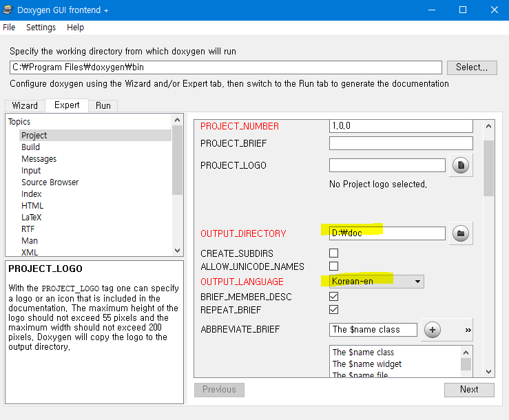The width and height of the screenshot is (509, 420).
Task: Click the Next button
Action: [469, 390]
